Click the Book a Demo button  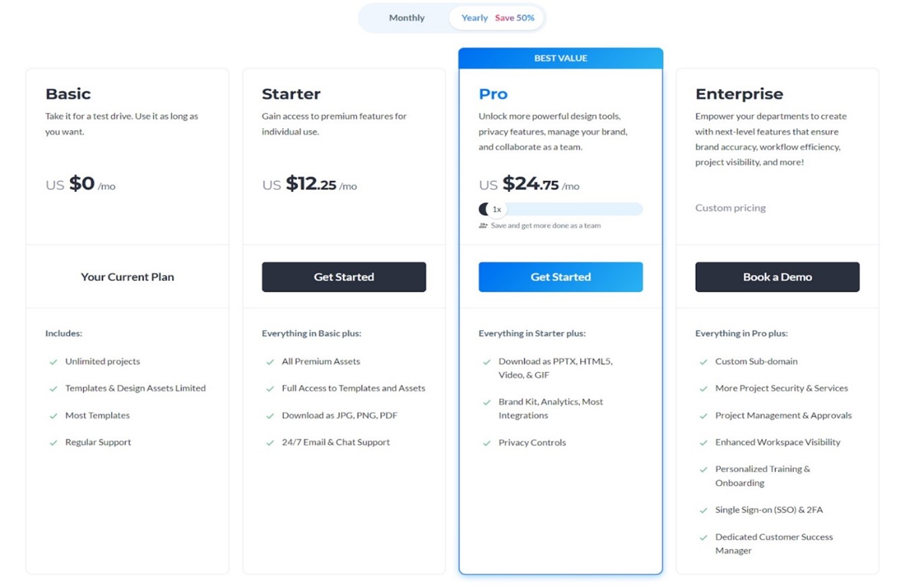[777, 277]
